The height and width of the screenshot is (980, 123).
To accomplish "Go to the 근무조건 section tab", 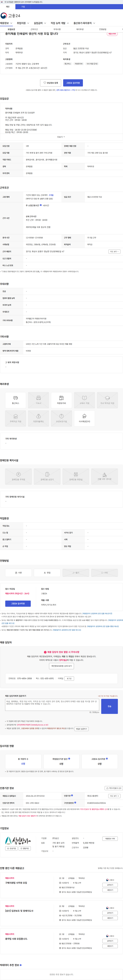I will [34, 29].
